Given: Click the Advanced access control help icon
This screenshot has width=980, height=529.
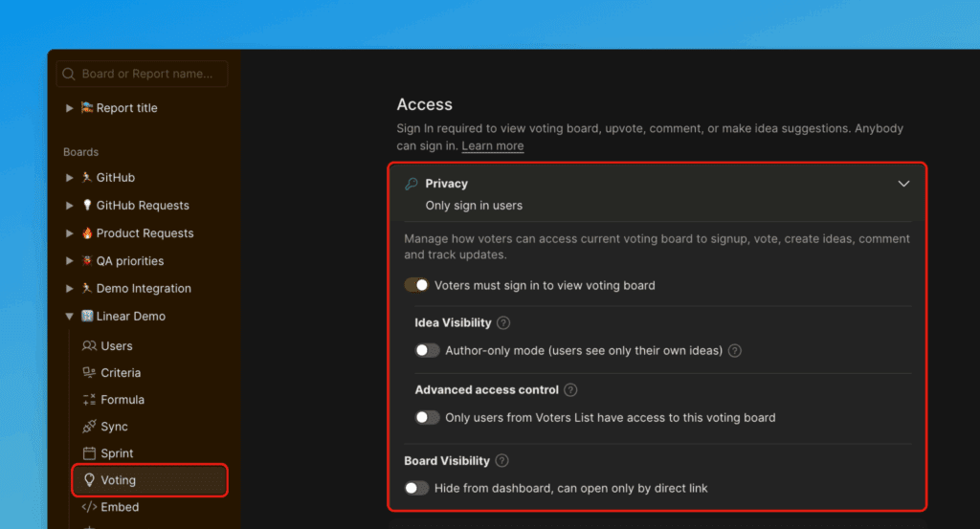Looking at the screenshot, I should click(x=571, y=390).
